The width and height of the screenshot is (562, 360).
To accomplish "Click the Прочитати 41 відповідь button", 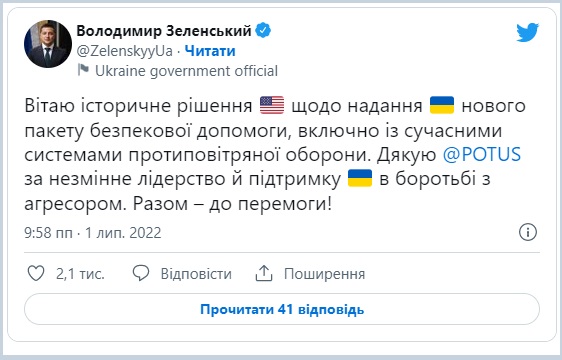I will pos(282,309).
